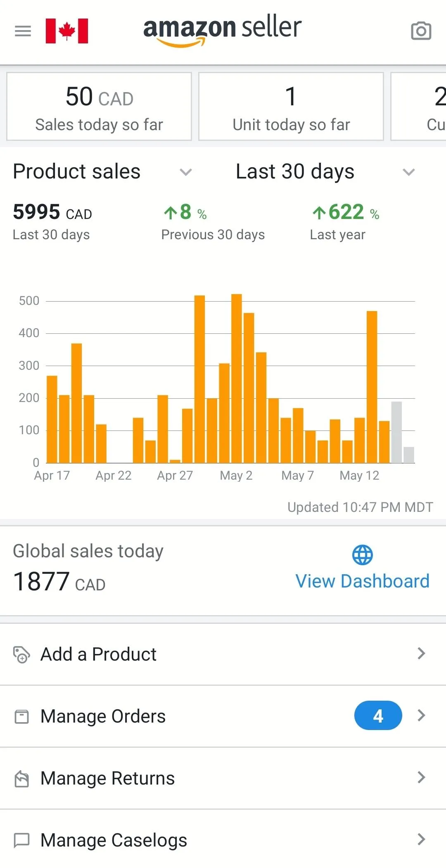Tap the Sales today so far card

pos(99,107)
